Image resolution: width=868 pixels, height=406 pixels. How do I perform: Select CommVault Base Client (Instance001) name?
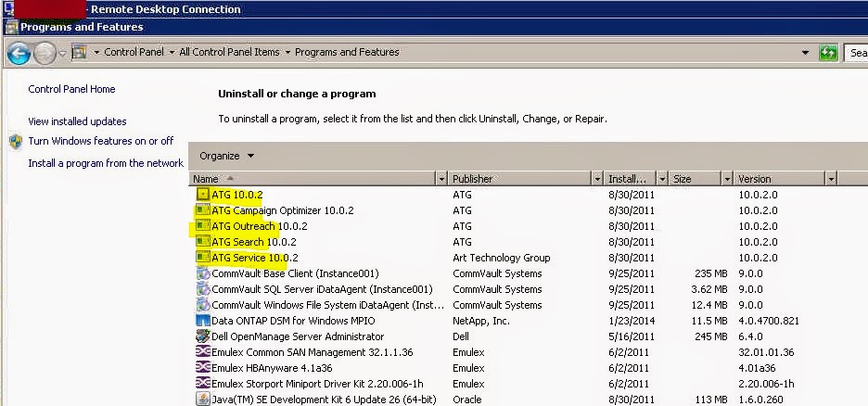(295, 273)
